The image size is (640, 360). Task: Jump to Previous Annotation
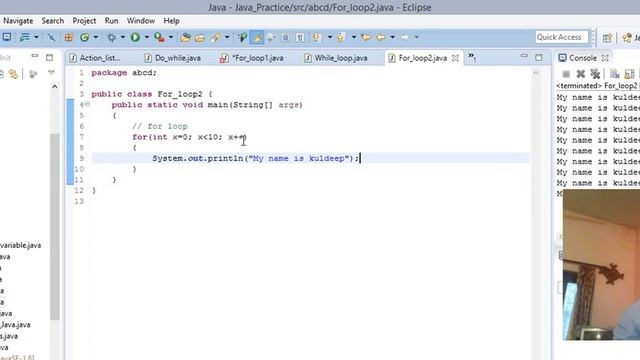click(x=341, y=38)
